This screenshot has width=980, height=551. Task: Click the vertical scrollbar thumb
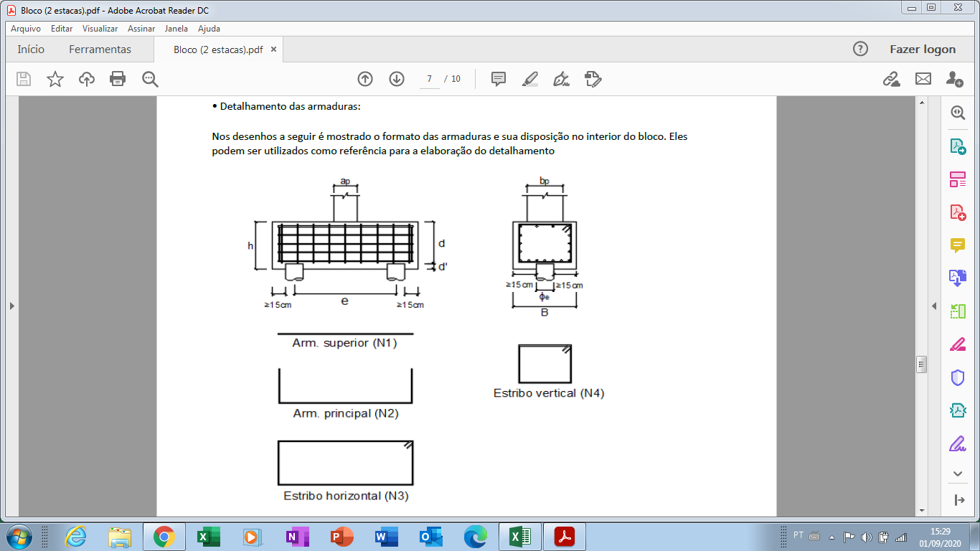922,364
